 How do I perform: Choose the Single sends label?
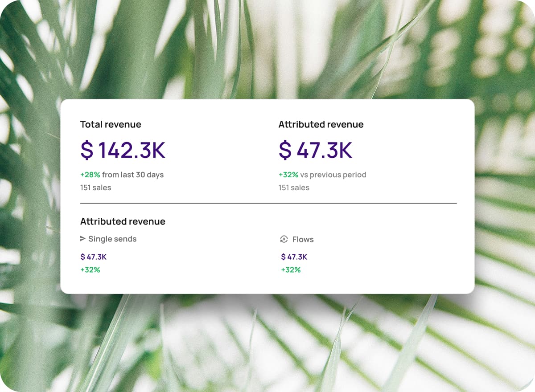pos(112,239)
